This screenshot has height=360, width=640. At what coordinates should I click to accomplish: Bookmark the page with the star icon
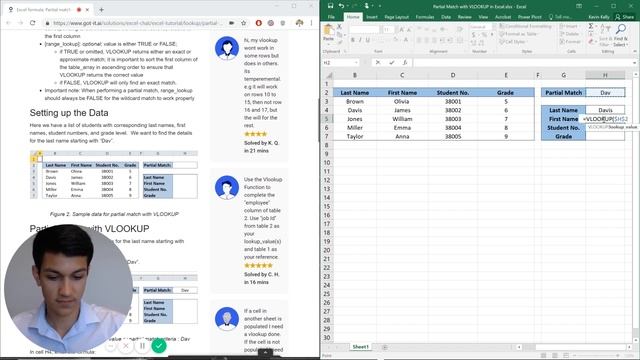(x=244, y=23)
